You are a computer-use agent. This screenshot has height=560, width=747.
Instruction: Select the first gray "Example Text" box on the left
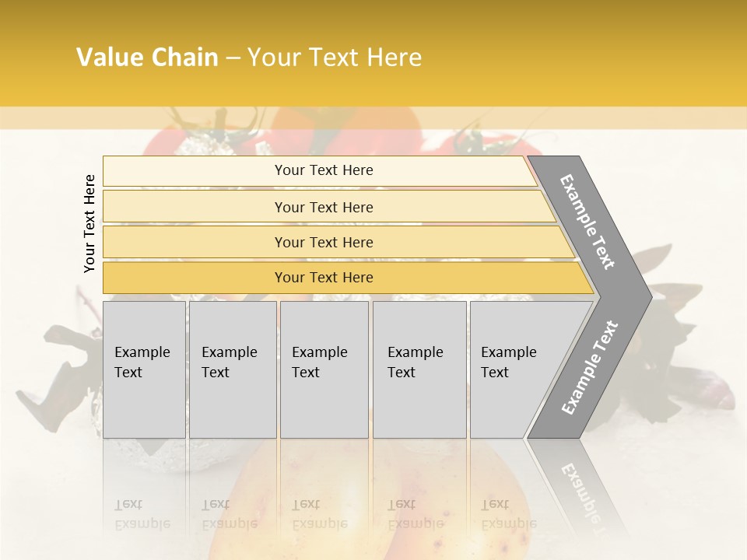tap(144, 369)
